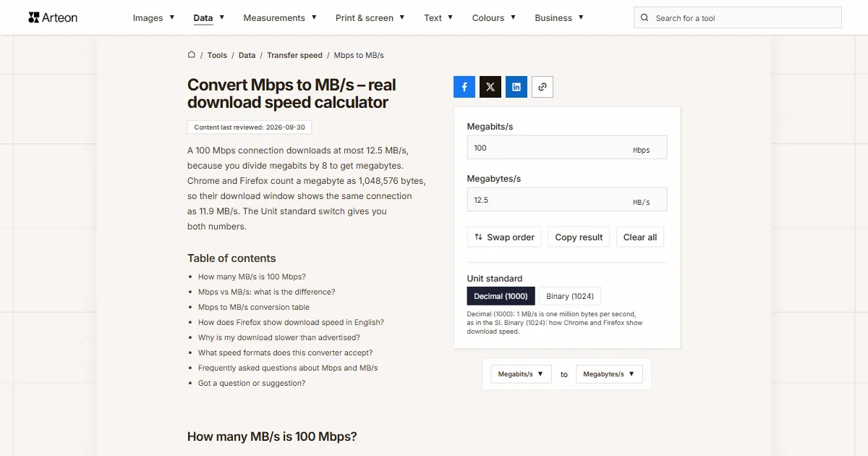
Task: Click the Search for a tool box
Action: [x=738, y=18]
